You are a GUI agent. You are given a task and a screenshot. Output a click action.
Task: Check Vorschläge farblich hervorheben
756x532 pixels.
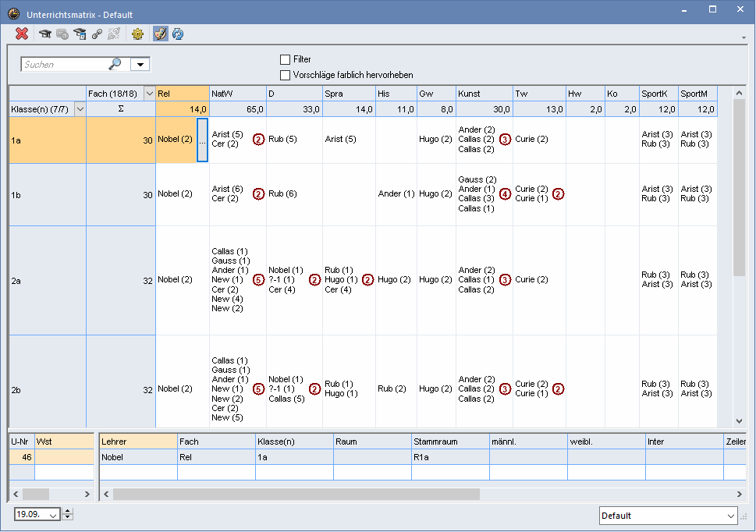(x=285, y=75)
